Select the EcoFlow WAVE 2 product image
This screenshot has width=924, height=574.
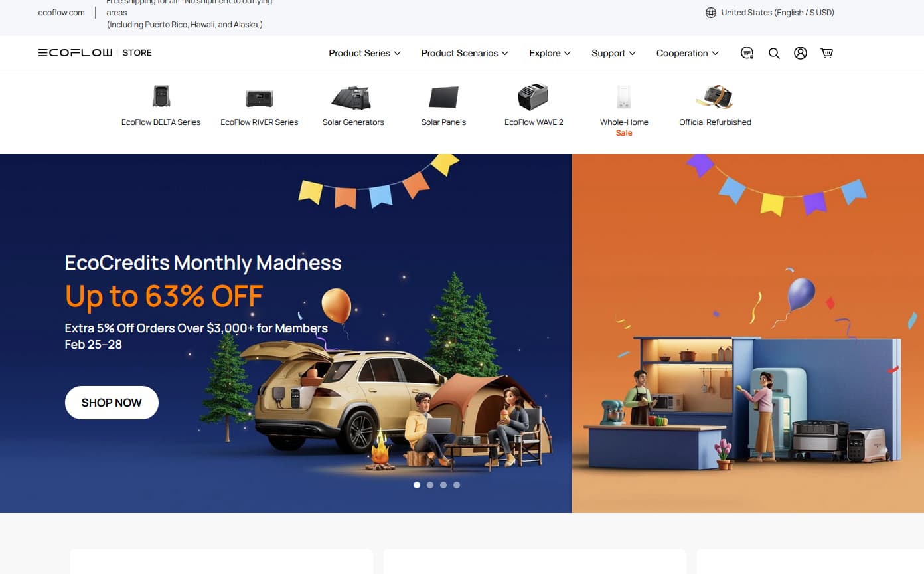tap(533, 97)
